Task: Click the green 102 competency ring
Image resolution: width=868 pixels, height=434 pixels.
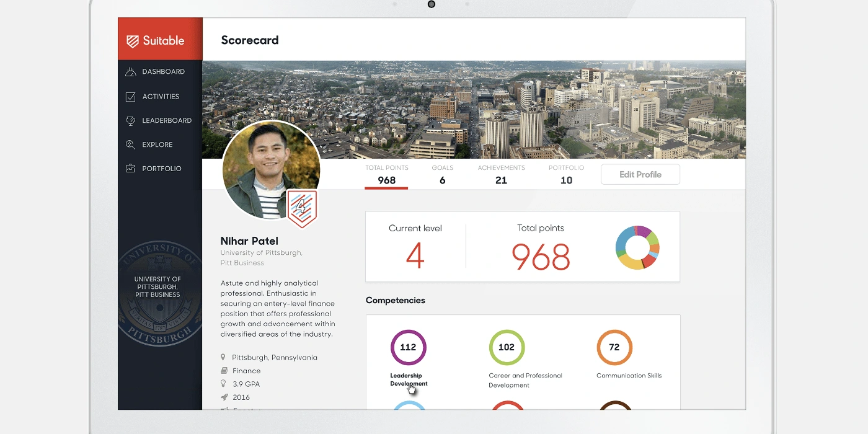Action: pyautogui.click(x=507, y=347)
